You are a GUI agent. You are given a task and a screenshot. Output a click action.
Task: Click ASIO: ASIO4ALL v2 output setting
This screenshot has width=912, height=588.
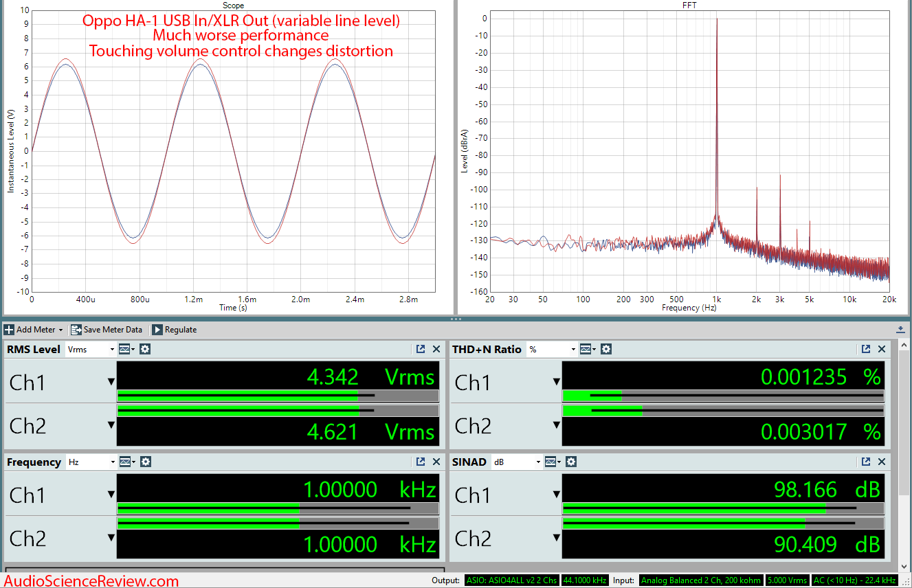pos(512,580)
